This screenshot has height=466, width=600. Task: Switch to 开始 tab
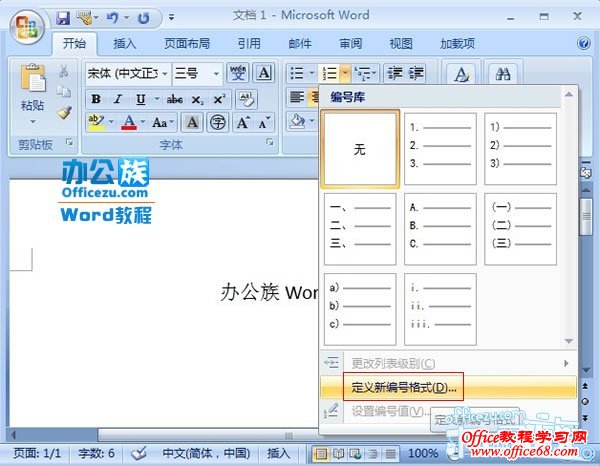coord(74,44)
